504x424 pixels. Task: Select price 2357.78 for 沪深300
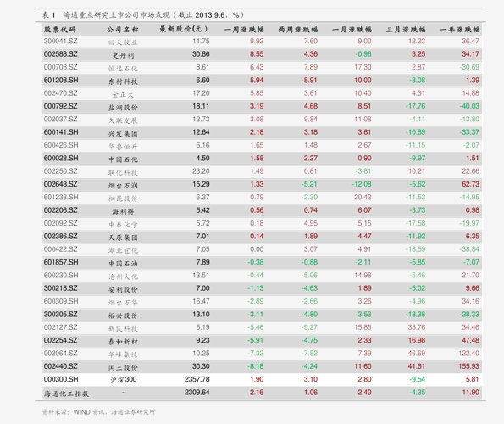[197, 379]
